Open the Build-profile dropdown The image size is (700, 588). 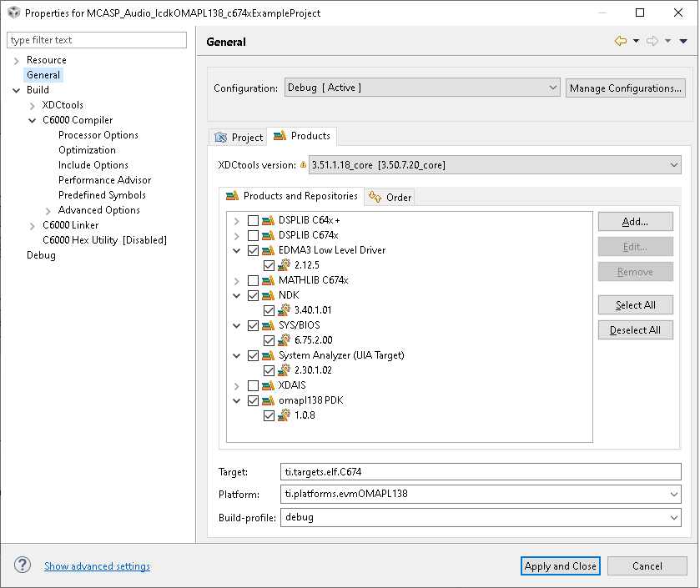(x=481, y=517)
